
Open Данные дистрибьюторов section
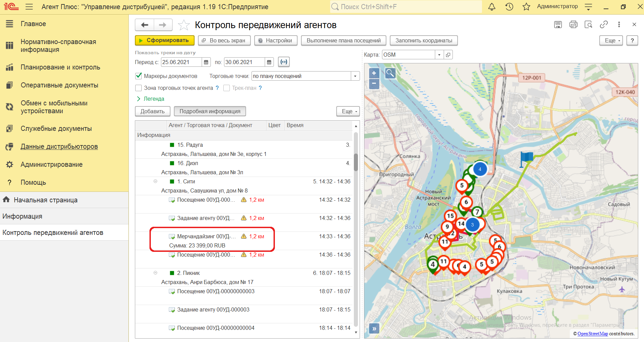click(x=59, y=146)
